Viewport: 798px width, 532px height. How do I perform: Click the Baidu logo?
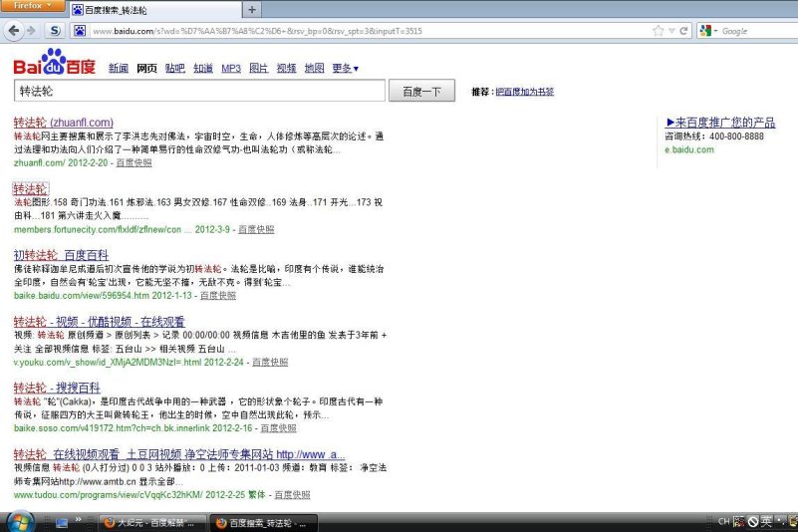tap(54, 62)
